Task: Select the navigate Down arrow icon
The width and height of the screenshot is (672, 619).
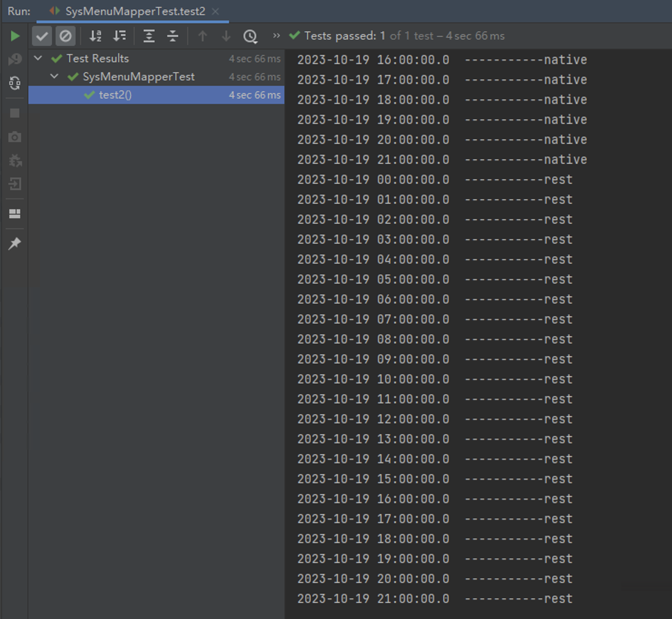Action: 226,36
